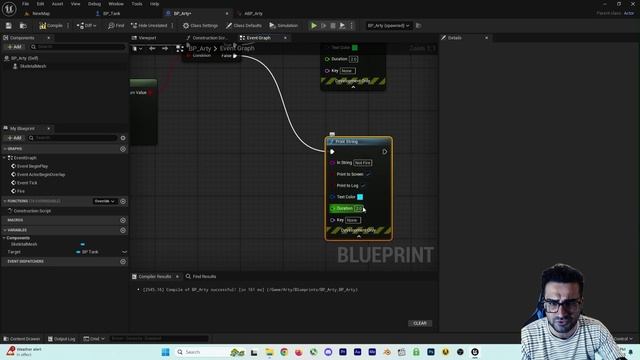Add new graph with Graphs plus icon
The width and height of the screenshot is (640, 360).
pos(123,149)
